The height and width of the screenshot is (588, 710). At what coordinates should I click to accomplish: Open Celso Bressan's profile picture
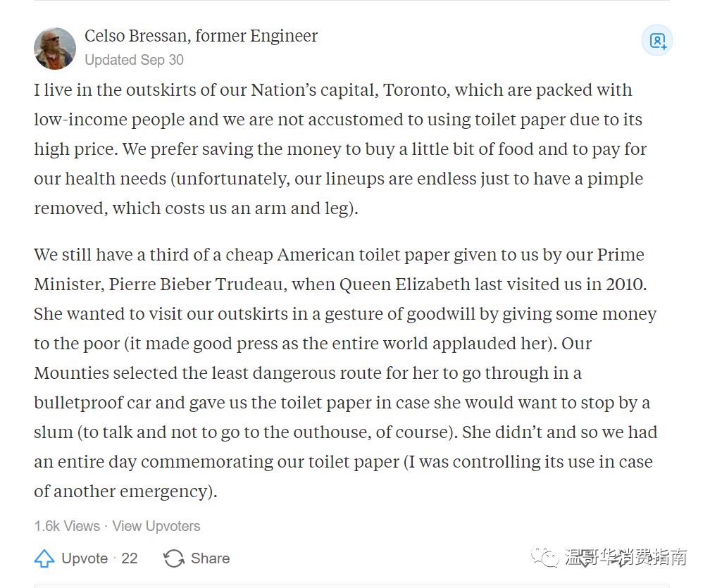point(55,49)
